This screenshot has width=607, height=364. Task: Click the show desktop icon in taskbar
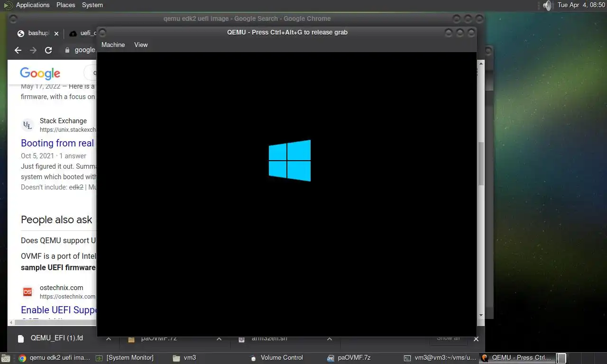coord(5,358)
